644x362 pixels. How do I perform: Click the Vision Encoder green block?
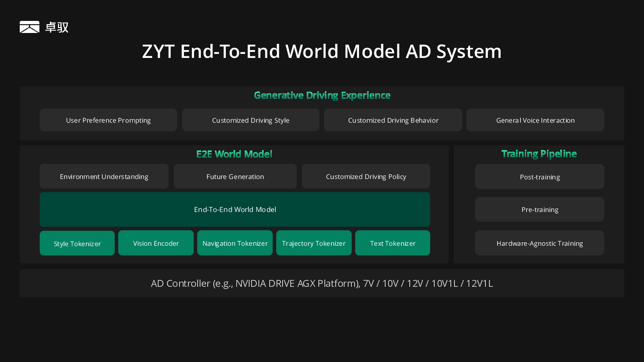pyautogui.click(x=156, y=243)
